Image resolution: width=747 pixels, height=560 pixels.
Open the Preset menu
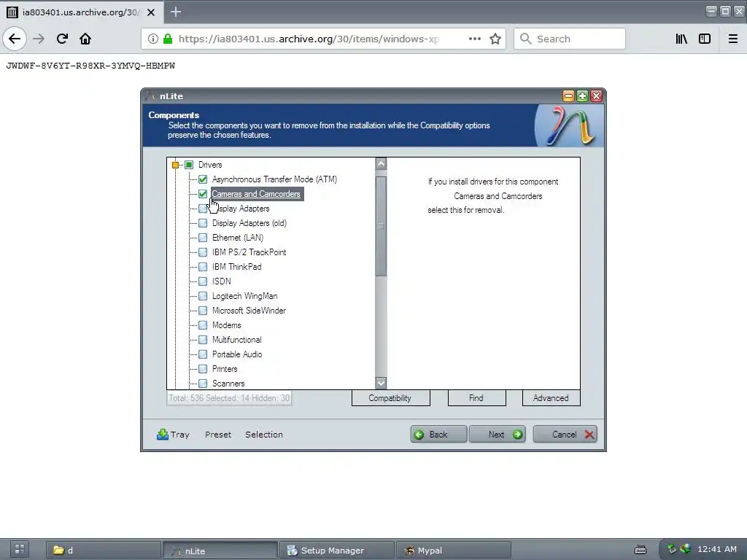click(218, 435)
